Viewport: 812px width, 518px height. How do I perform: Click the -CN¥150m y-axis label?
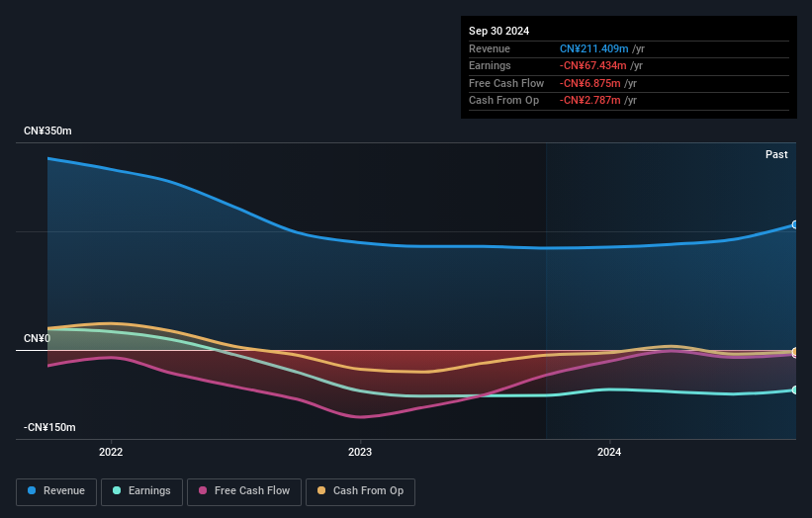[x=49, y=427]
